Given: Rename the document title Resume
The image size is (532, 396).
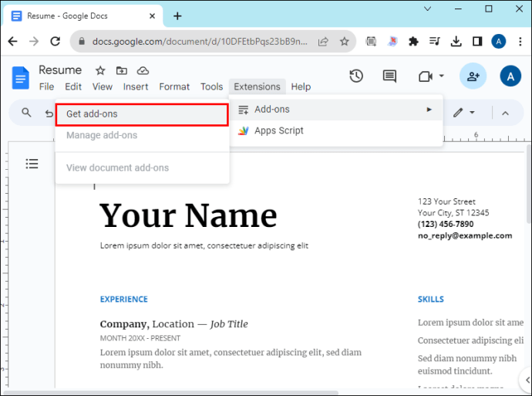Looking at the screenshot, I should click(60, 70).
